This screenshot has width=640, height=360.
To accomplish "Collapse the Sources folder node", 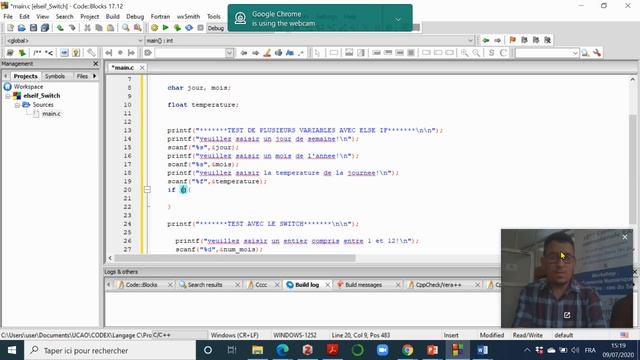I will coord(17,105).
